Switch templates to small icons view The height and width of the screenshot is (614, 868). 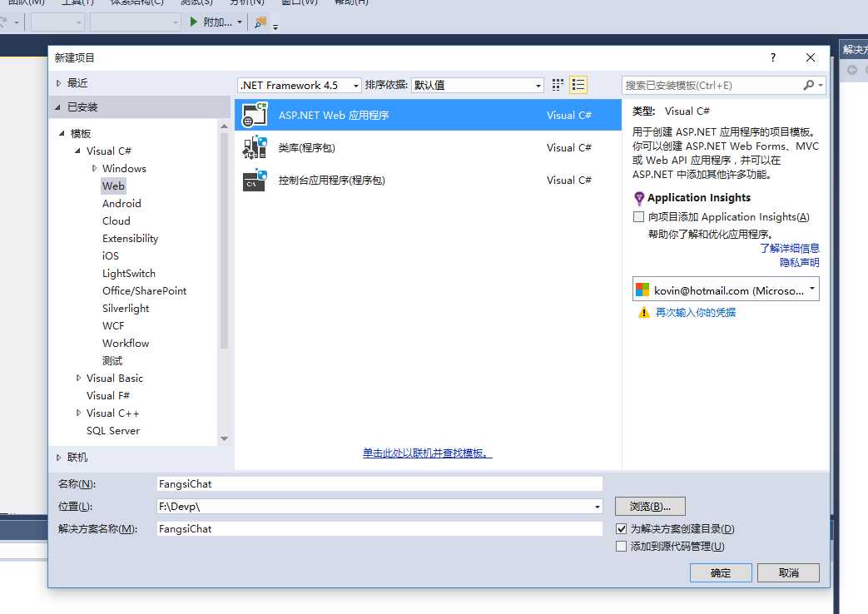[x=558, y=85]
